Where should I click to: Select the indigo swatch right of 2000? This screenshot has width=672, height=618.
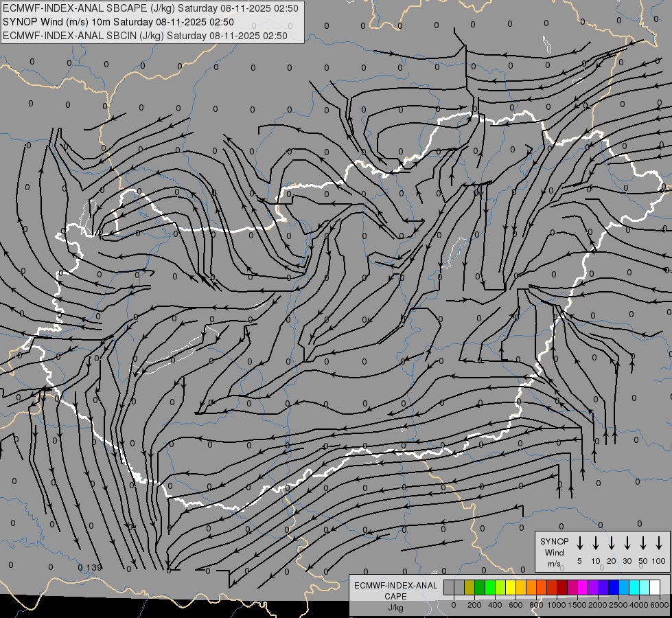603,587
